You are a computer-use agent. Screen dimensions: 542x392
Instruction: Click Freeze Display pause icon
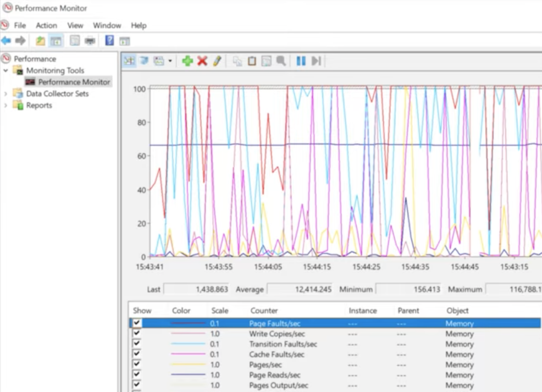pos(301,61)
